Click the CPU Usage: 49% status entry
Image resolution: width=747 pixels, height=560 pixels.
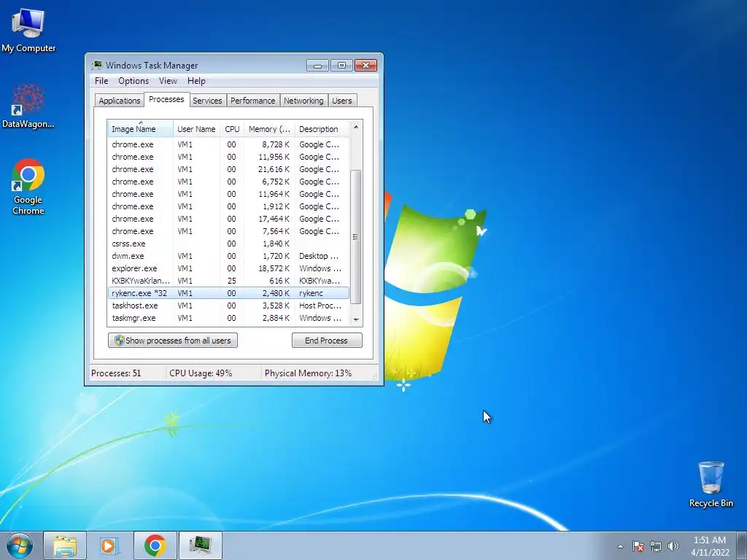tap(214, 373)
